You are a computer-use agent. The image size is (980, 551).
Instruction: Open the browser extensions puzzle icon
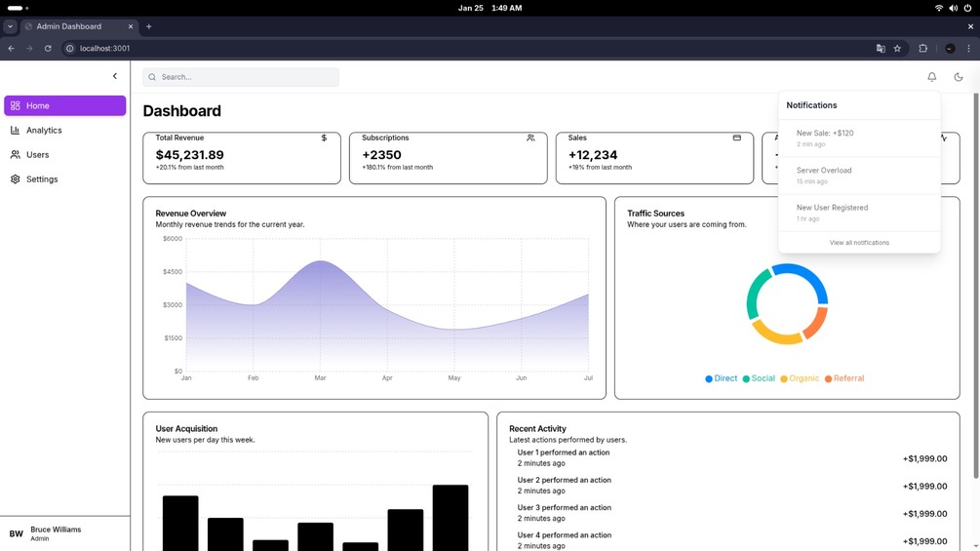923,48
